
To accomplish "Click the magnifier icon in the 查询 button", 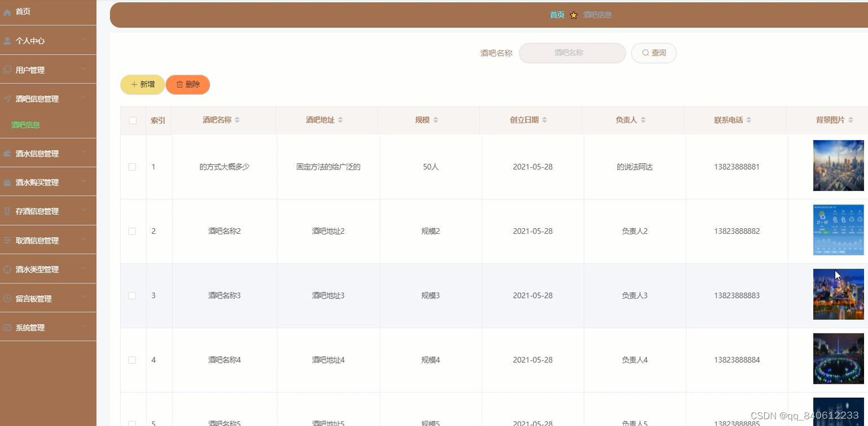I will (645, 52).
